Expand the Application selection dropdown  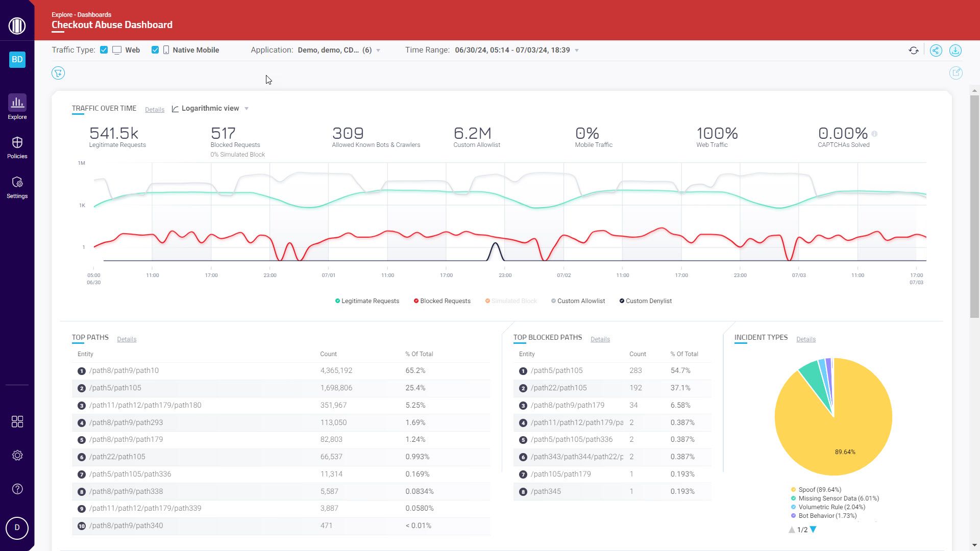click(378, 51)
